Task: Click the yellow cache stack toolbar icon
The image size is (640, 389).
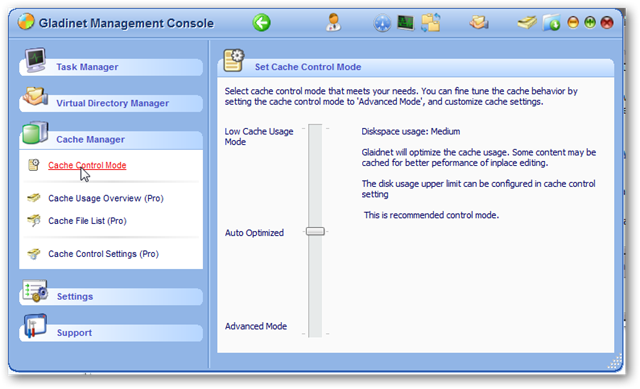Action: coord(527,22)
